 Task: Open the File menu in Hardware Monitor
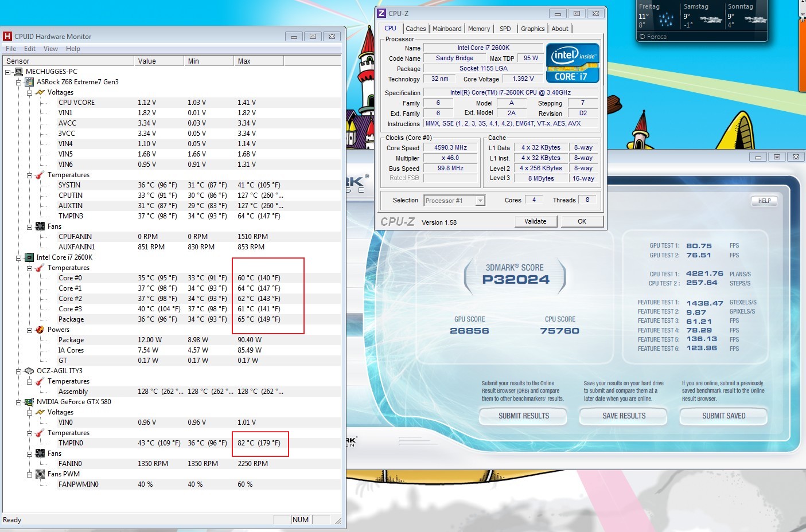(11, 49)
